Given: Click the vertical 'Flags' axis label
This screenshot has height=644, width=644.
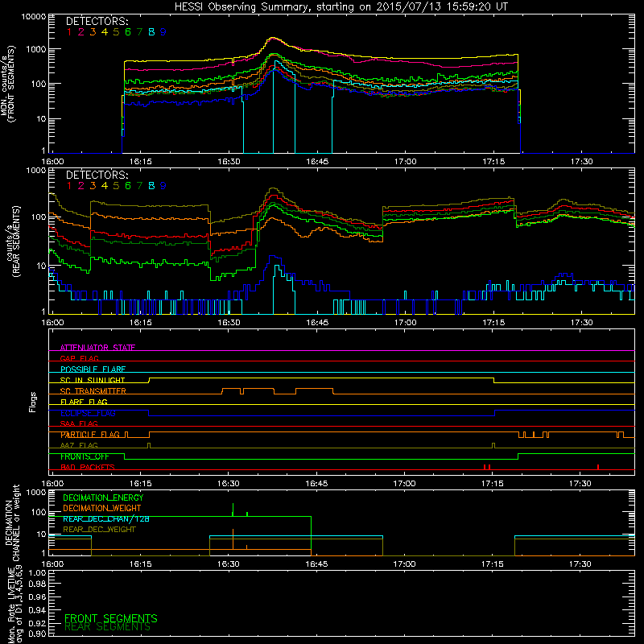Looking at the screenshot, I should click(33, 402).
